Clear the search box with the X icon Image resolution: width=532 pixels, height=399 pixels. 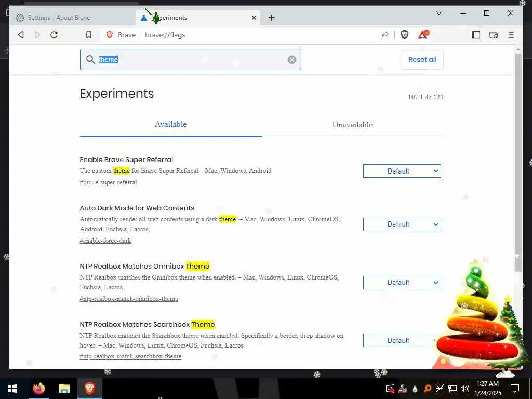(x=292, y=60)
